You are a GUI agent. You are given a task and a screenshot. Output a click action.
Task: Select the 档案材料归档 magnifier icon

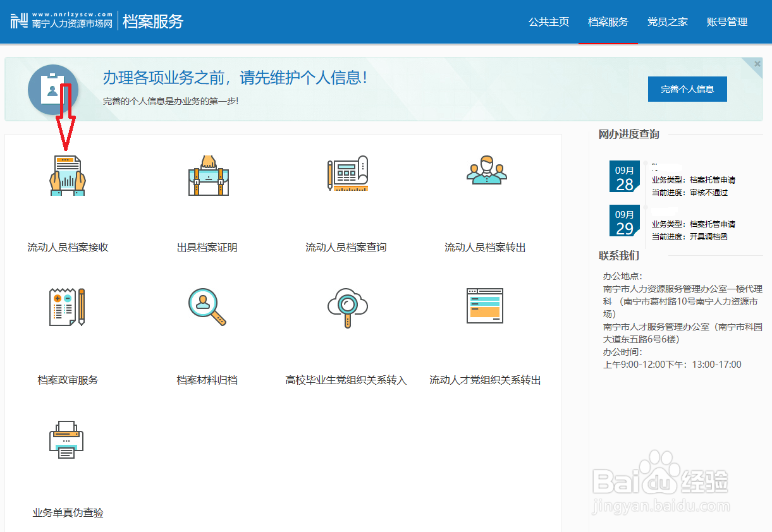click(207, 308)
